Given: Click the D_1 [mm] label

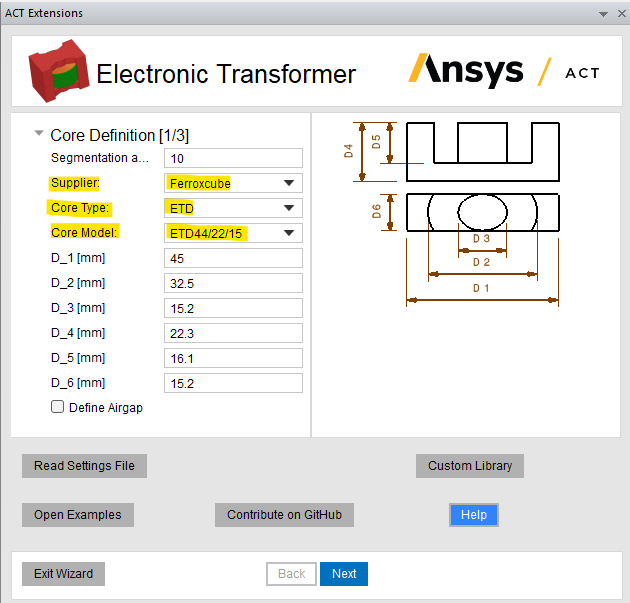Looking at the screenshot, I should (78, 258).
